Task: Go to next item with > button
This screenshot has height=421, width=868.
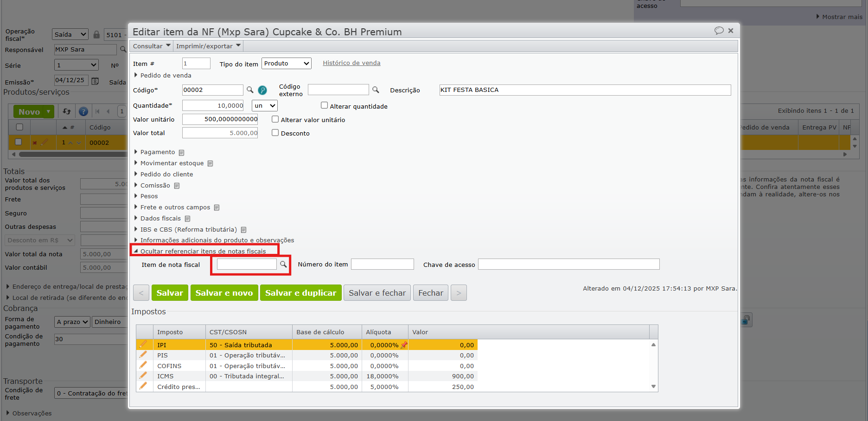Action: point(459,293)
